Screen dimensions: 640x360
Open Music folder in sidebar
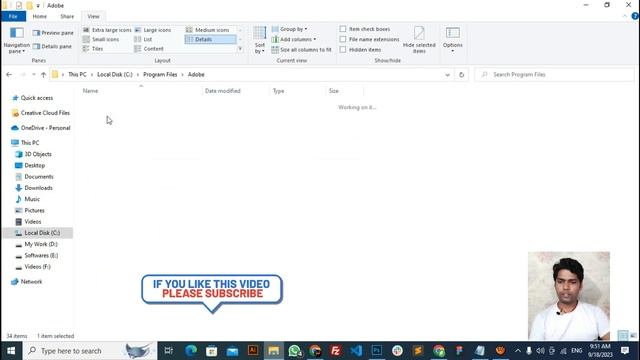[28, 199]
